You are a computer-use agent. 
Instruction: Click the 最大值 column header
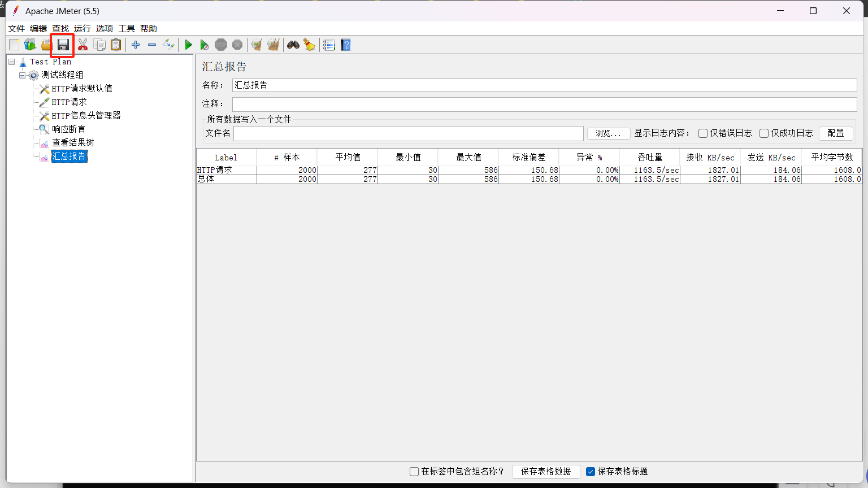pos(468,158)
